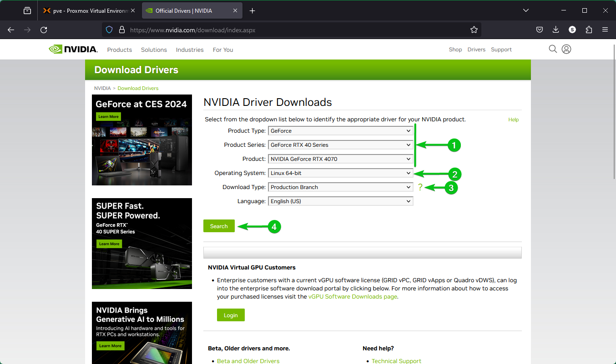Open the For You menu
This screenshot has height=364, width=616.
(x=223, y=50)
